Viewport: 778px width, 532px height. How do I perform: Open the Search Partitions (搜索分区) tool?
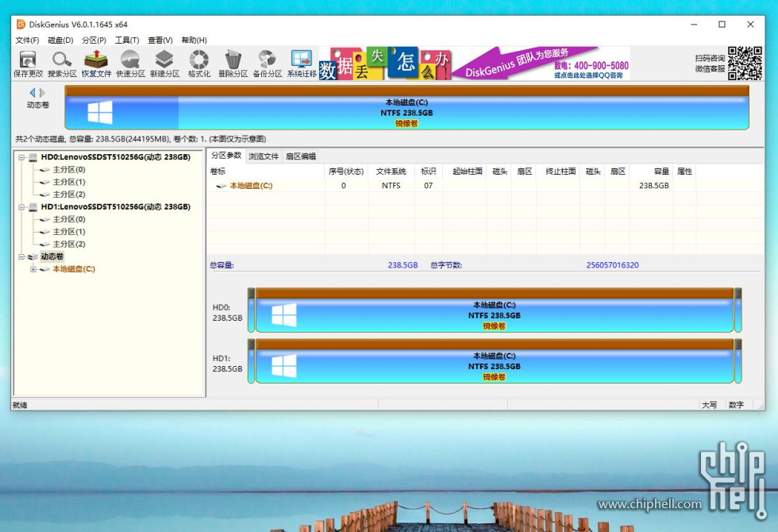[62, 64]
